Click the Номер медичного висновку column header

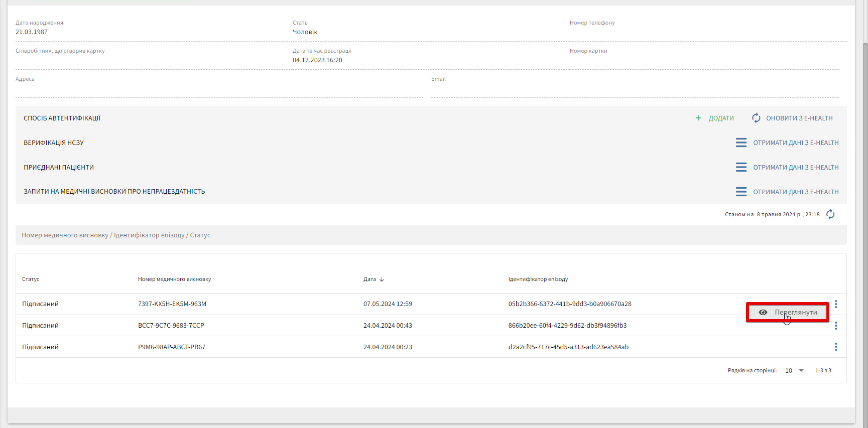[x=174, y=279]
